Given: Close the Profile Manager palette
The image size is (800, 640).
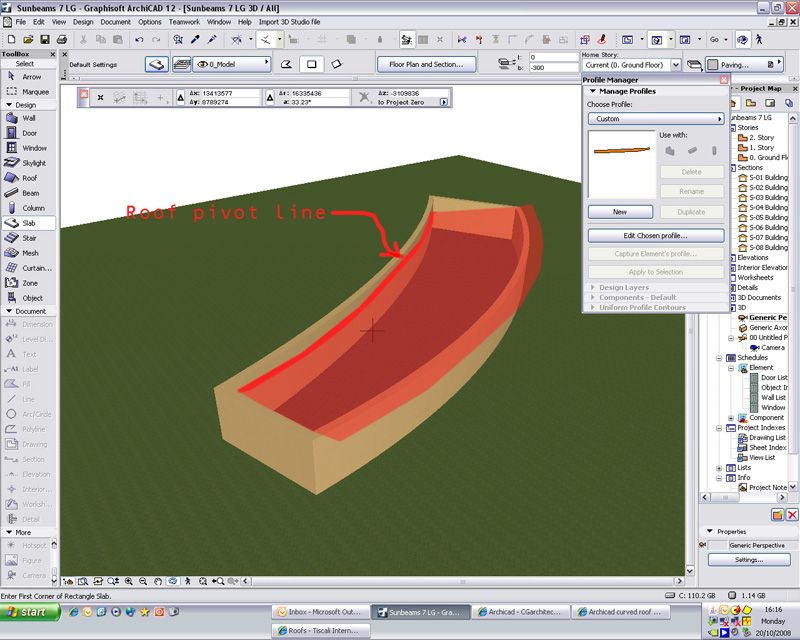Looking at the screenshot, I should coord(723,80).
